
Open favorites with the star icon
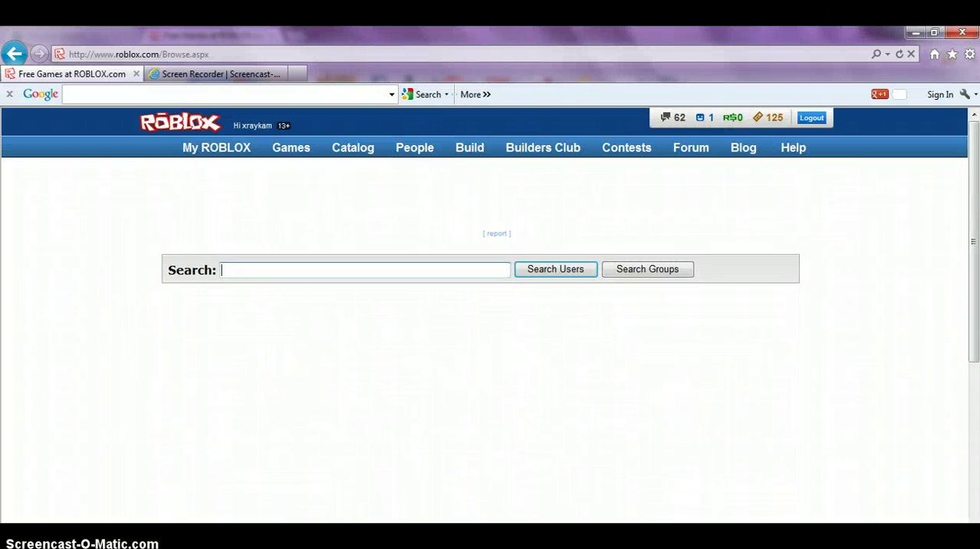pos(952,55)
